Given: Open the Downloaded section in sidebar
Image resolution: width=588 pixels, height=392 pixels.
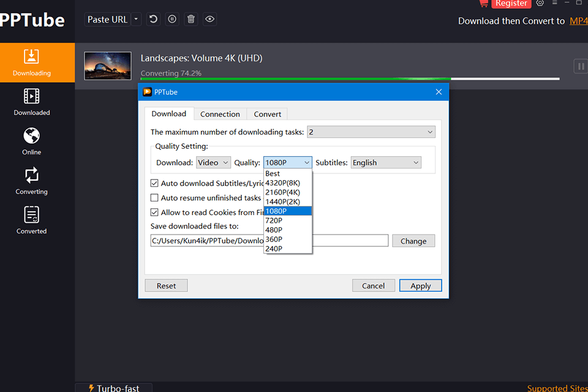Looking at the screenshot, I should click(x=31, y=102).
